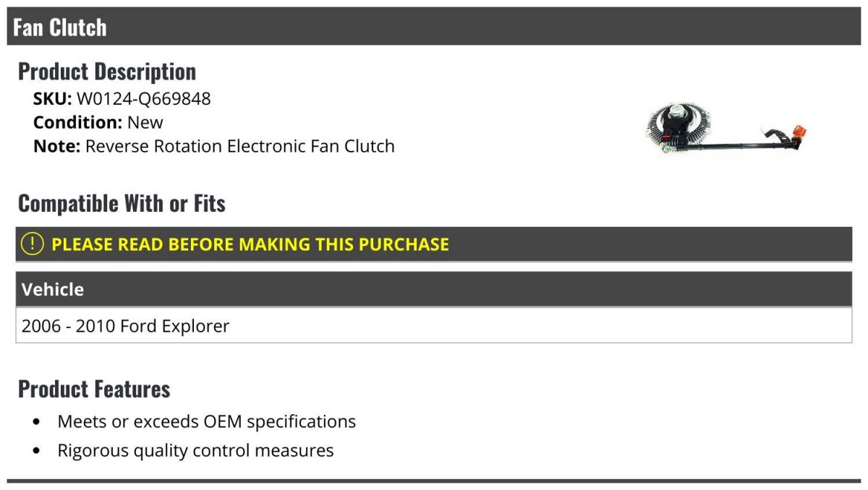Click the Condition label text
The height and width of the screenshot is (490, 868).
[x=77, y=122]
